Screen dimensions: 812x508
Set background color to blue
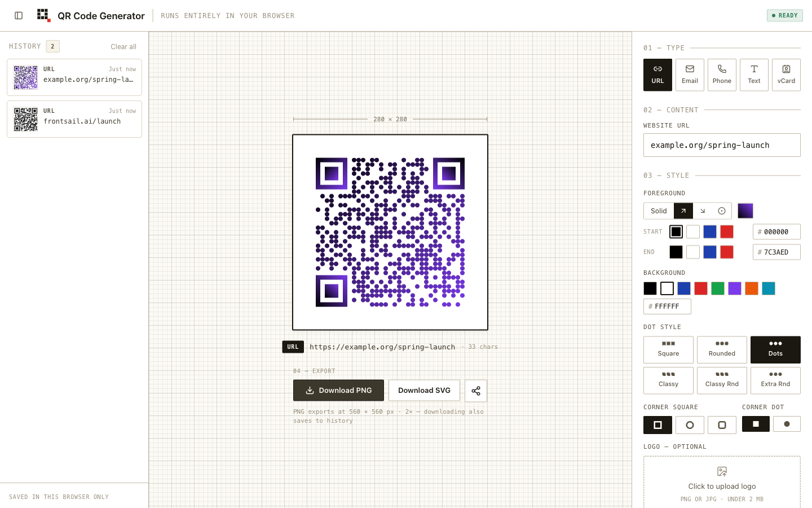point(684,288)
